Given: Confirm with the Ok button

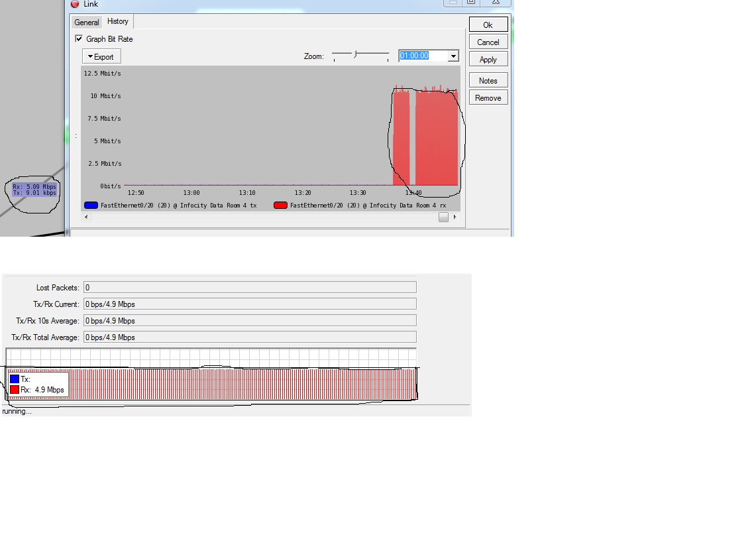Looking at the screenshot, I should point(488,24).
